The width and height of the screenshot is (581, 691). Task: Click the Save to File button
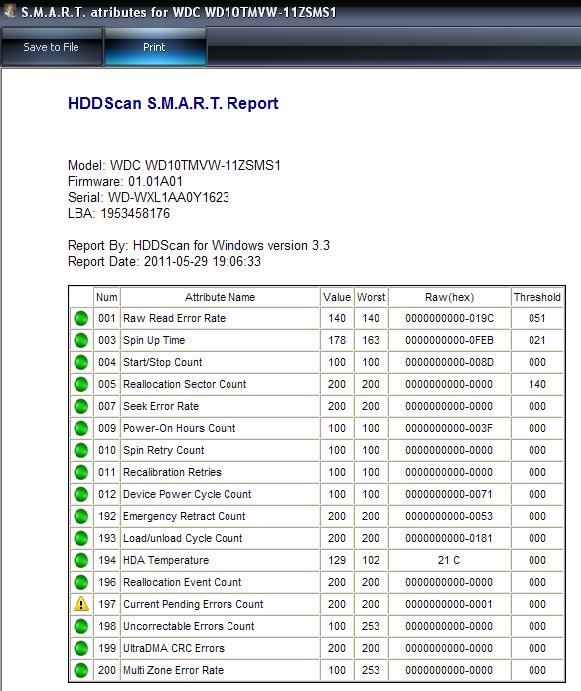(x=51, y=47)
